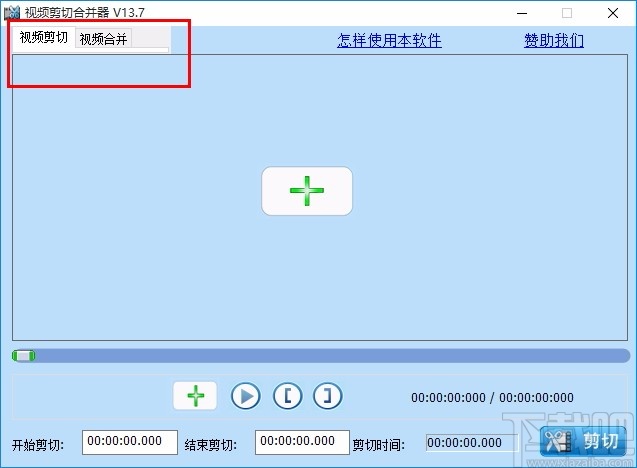The height and width of the screenshot is (468, 637).
Task: Click the 开始剪切 time input field
Action: point(130,442)
